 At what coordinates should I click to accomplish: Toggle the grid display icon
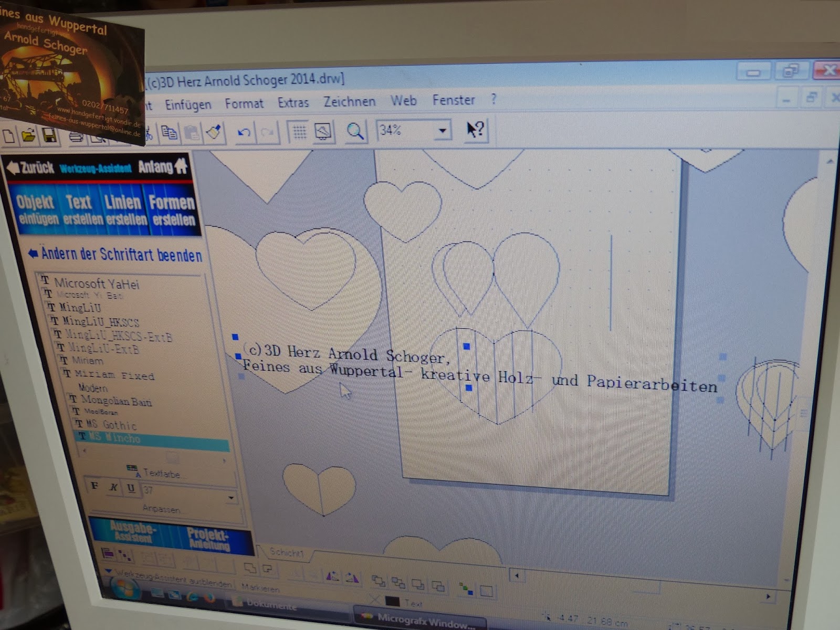299,131
